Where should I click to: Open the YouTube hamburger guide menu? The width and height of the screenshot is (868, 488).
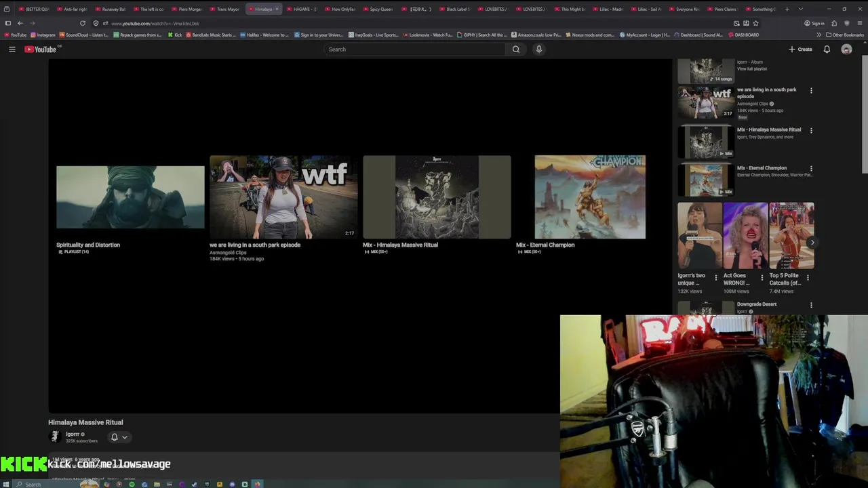pos(12,49)
